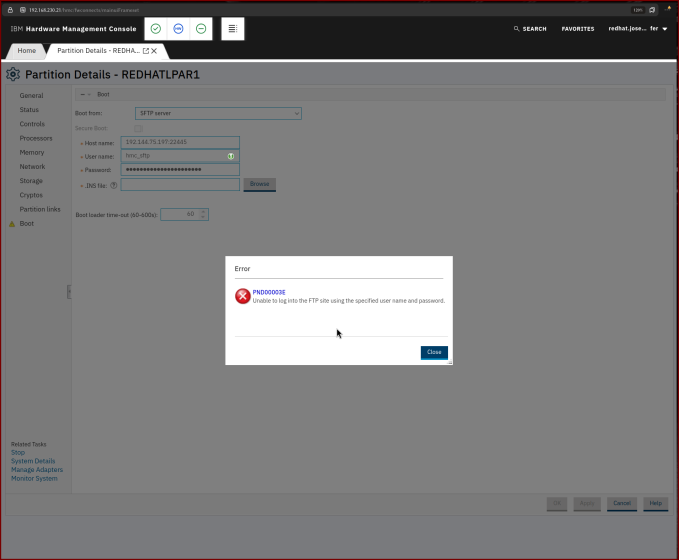Click the red error icon in dialog
Screen dimensions: 679x560
(243, 296)
